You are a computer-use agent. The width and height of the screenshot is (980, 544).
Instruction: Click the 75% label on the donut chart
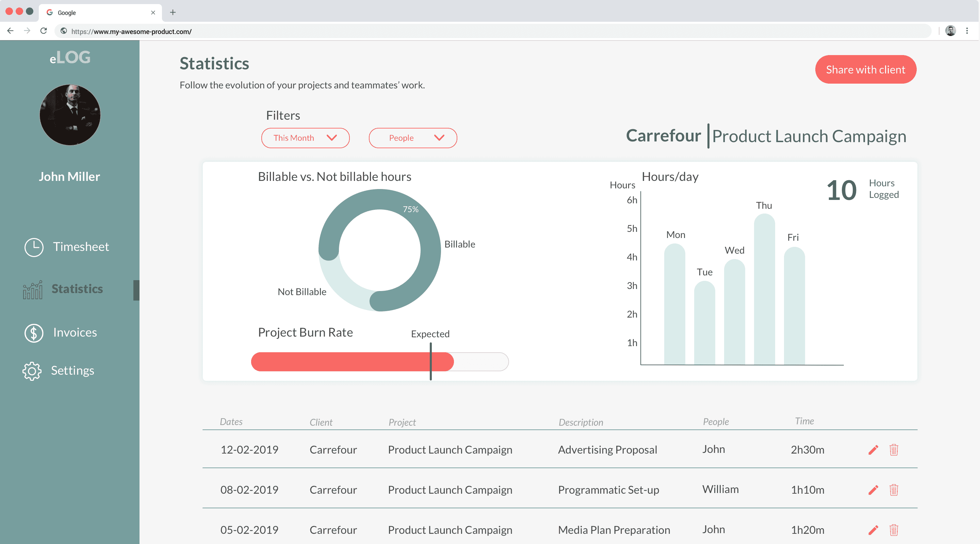(410, 209)
